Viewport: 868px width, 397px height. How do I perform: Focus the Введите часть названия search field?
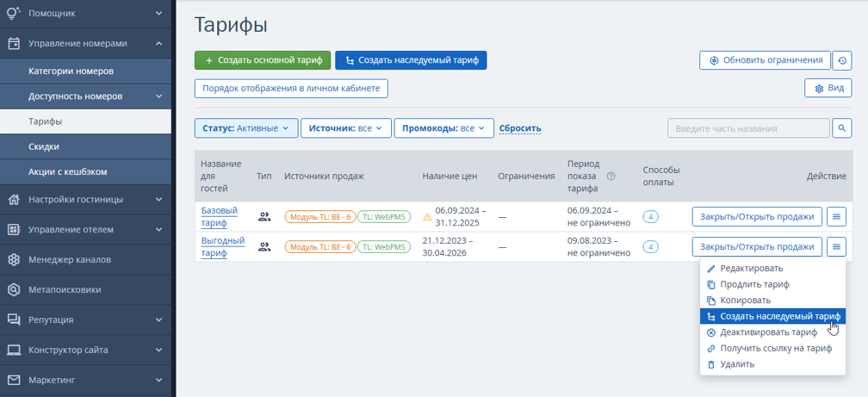click(748, 128)
